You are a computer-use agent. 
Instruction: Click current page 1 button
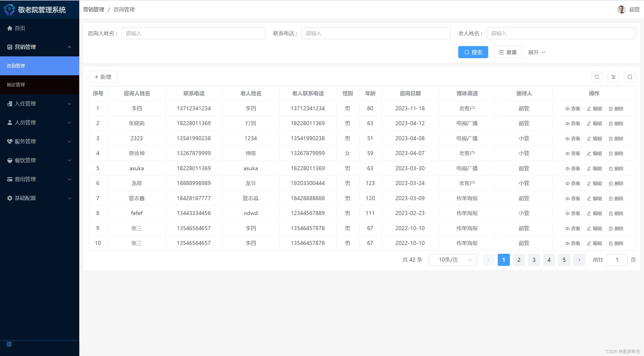click(x=504, y=260)
